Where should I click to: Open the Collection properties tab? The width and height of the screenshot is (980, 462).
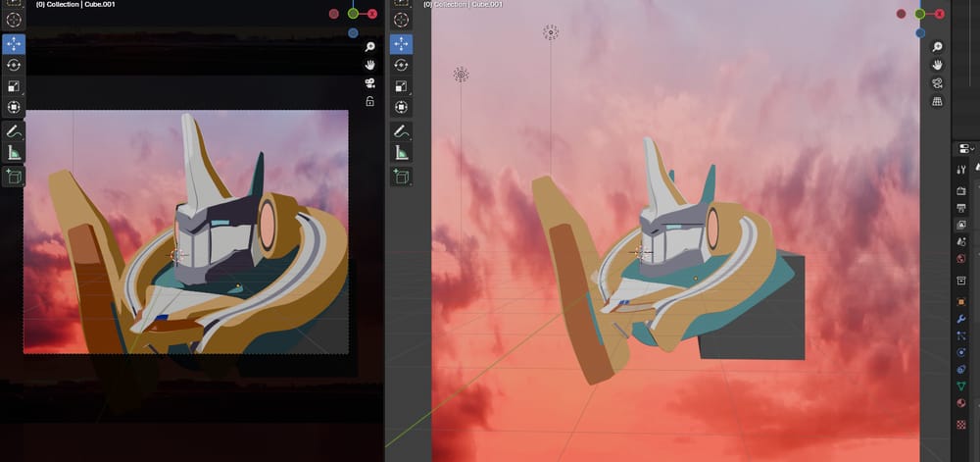[961, 281]
